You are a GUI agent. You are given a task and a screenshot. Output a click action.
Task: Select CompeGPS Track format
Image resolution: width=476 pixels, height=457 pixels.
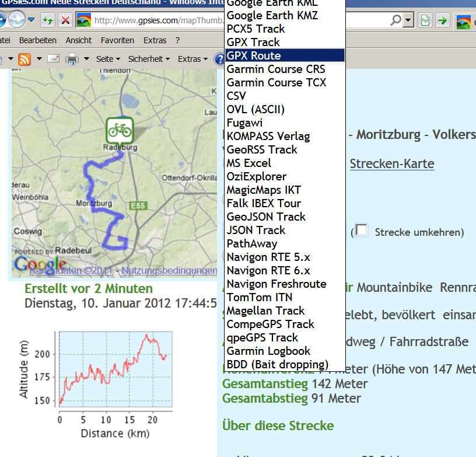[x=285, y=325]
